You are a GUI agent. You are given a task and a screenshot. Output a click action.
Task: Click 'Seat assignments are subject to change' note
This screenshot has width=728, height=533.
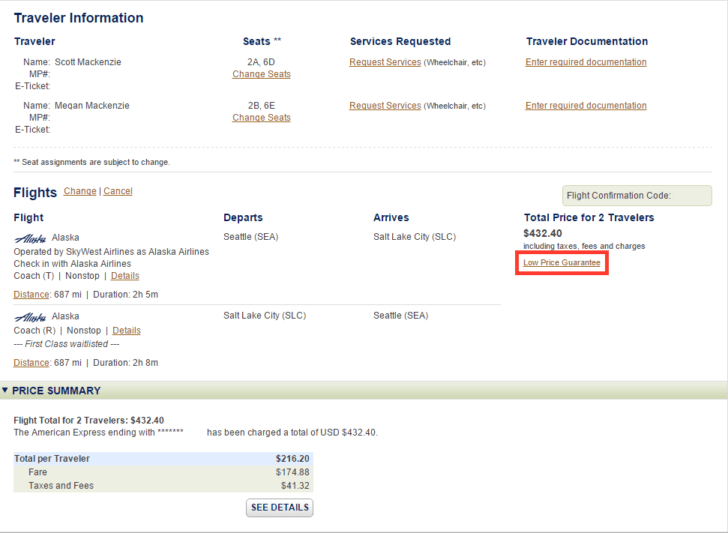pos(92,162)
